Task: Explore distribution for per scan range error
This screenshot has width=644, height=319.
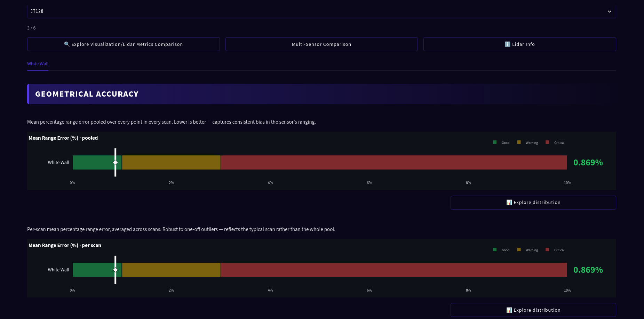Action: click(x=533, y=310)
